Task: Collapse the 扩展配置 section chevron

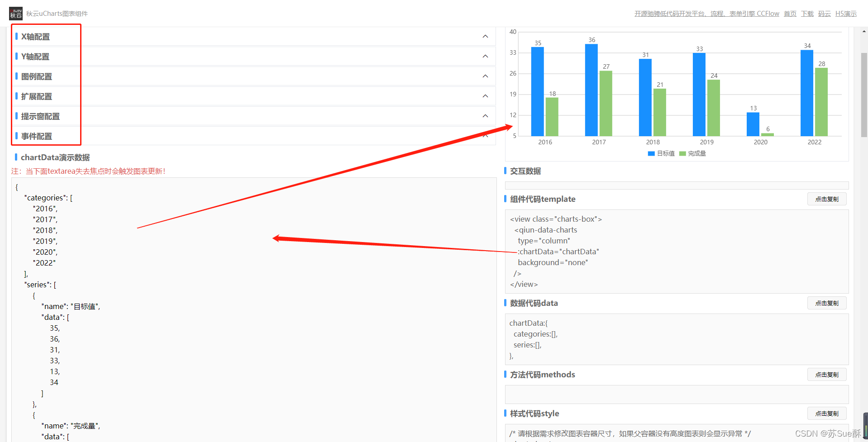Action: point(485,96)
